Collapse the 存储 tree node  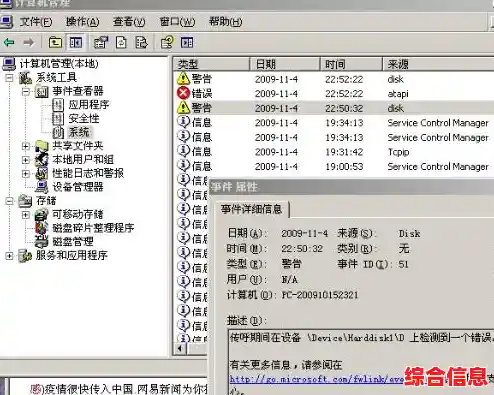tap(9, 200)
